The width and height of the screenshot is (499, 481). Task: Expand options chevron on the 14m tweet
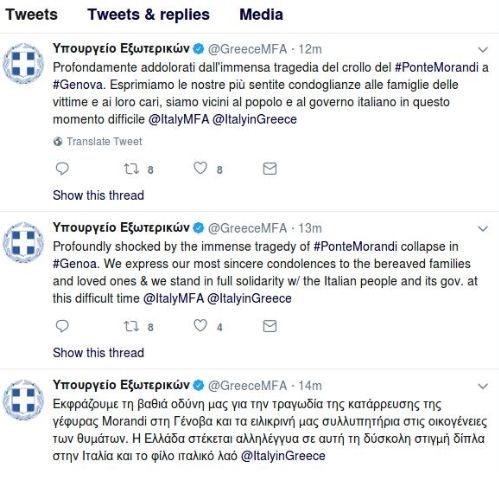[x=483, y=386]
